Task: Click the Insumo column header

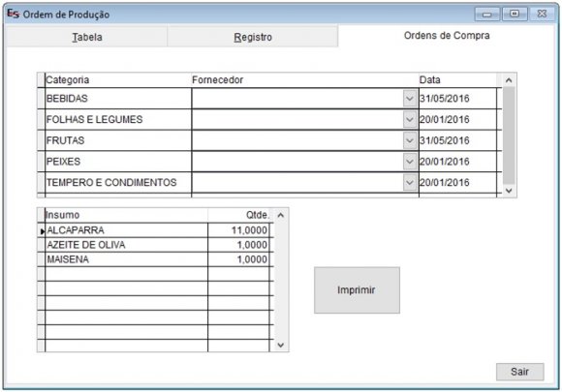Action: coord(126,215)
